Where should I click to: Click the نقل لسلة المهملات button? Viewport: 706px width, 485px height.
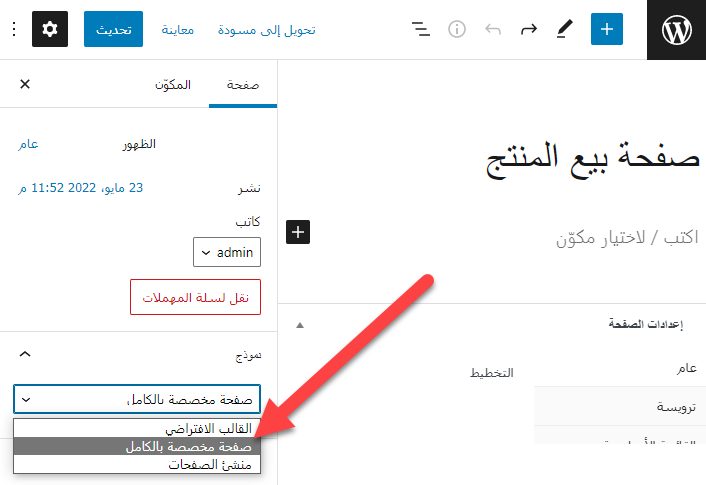pos(195,298)
